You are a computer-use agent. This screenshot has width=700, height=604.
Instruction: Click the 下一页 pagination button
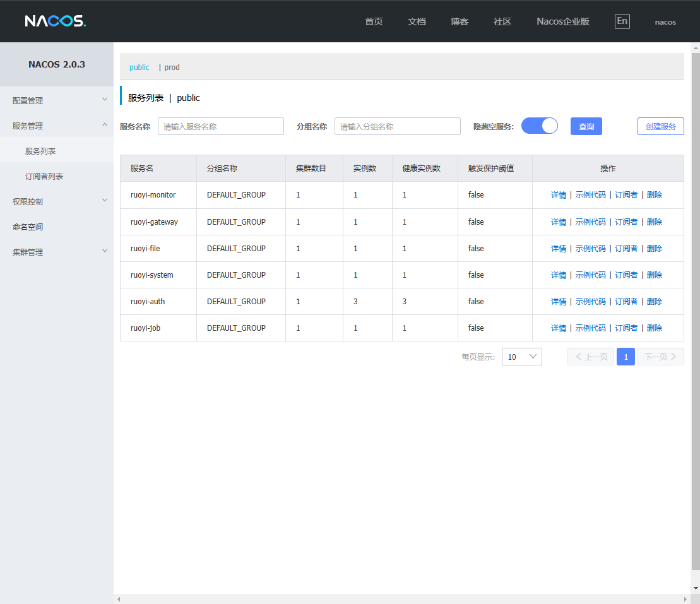pos(660,357)
